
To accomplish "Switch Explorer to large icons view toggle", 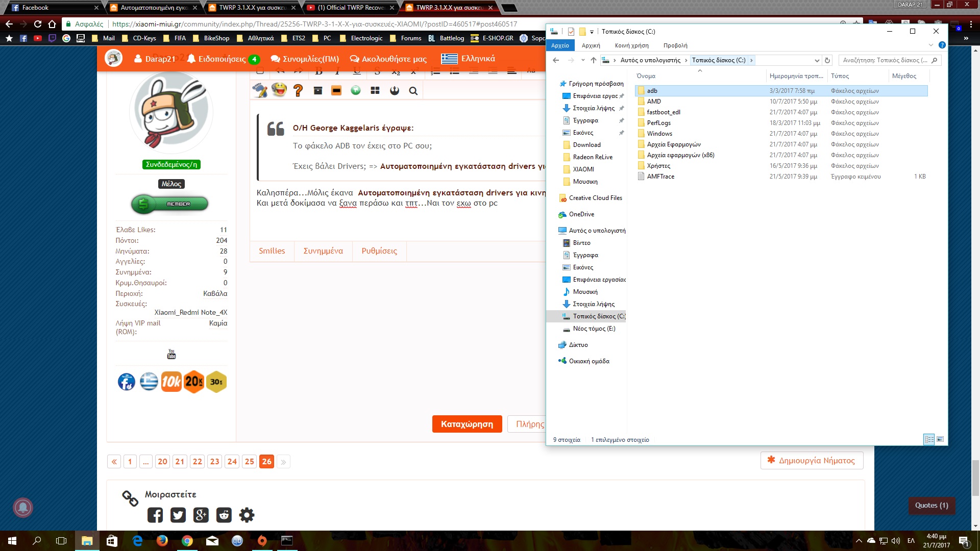I will click(x=940, y=439).
